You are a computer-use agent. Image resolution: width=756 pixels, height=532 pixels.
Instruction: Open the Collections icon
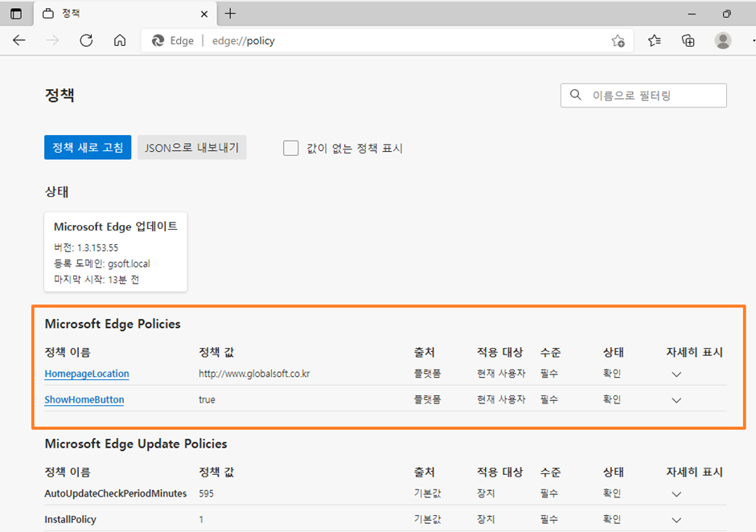[x=688, y=40]
